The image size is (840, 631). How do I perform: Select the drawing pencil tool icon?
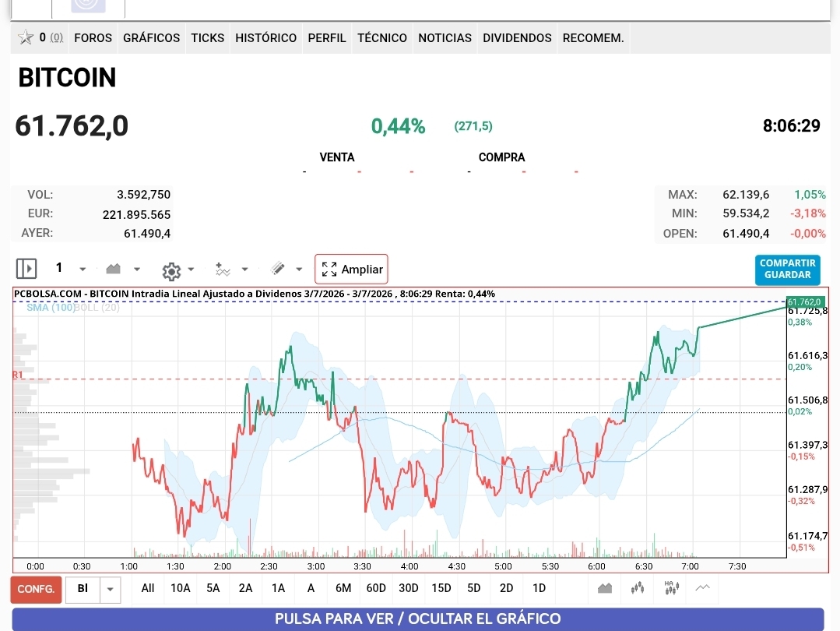(x=278, y=268)
